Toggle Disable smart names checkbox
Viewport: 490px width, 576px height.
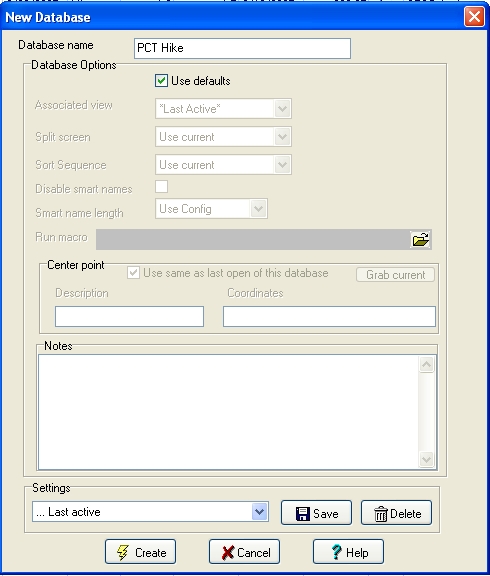[x=162, y=187]
